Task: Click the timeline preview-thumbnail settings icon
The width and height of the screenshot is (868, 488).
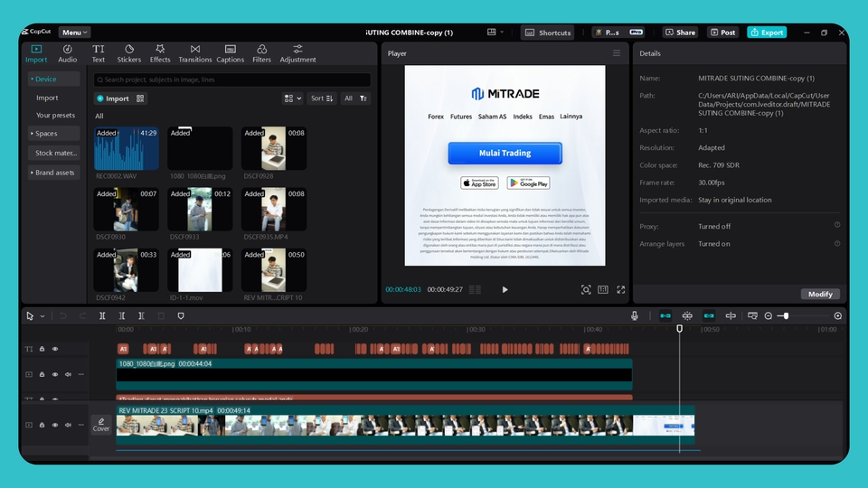Action: point(752,316)
